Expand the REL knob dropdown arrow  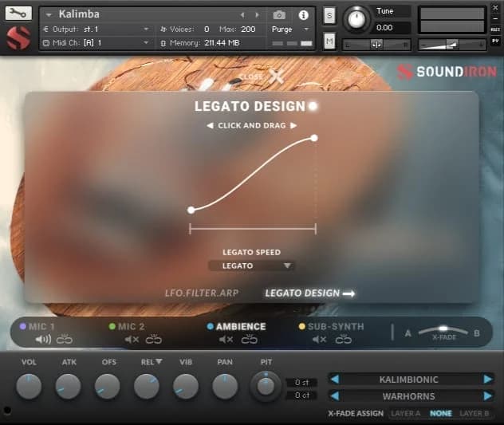coord(159,362)
